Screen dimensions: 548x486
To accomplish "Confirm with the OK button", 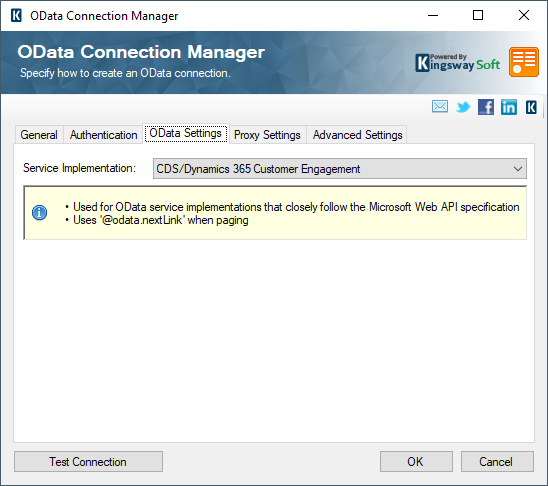I will [x=416, y=462].
